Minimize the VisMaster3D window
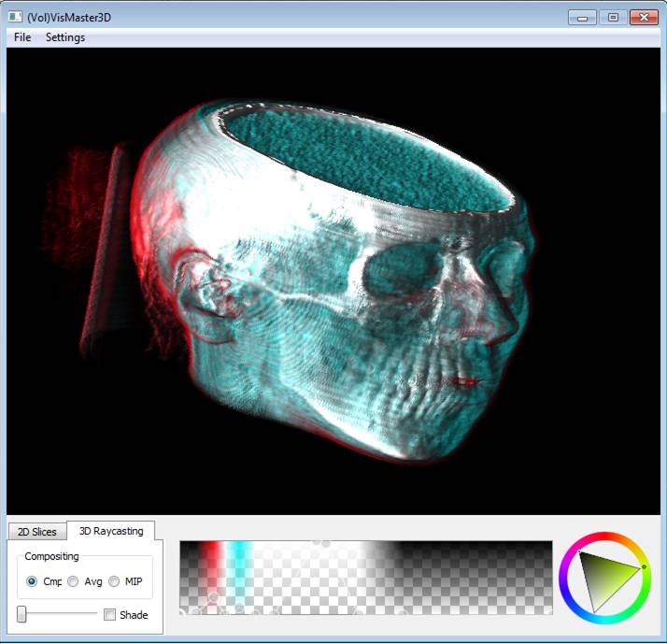 (582, 17)
